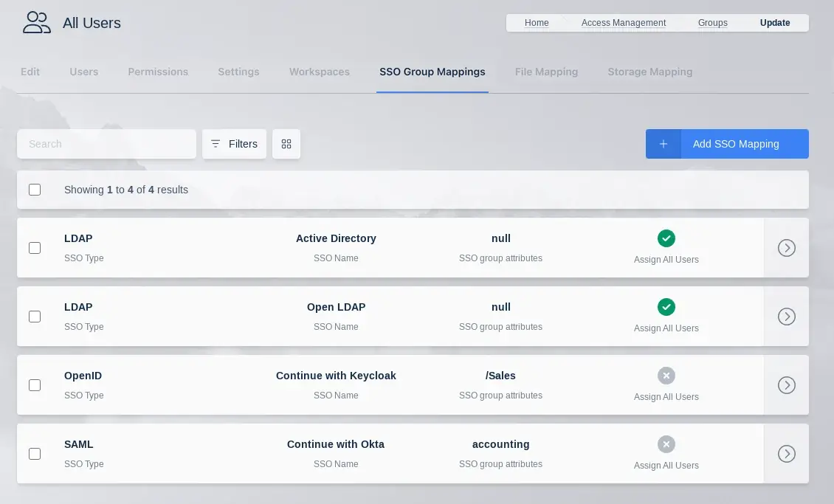Expand the Active Directory mapping arrow

pyautogui.click(x=786, y=248)
